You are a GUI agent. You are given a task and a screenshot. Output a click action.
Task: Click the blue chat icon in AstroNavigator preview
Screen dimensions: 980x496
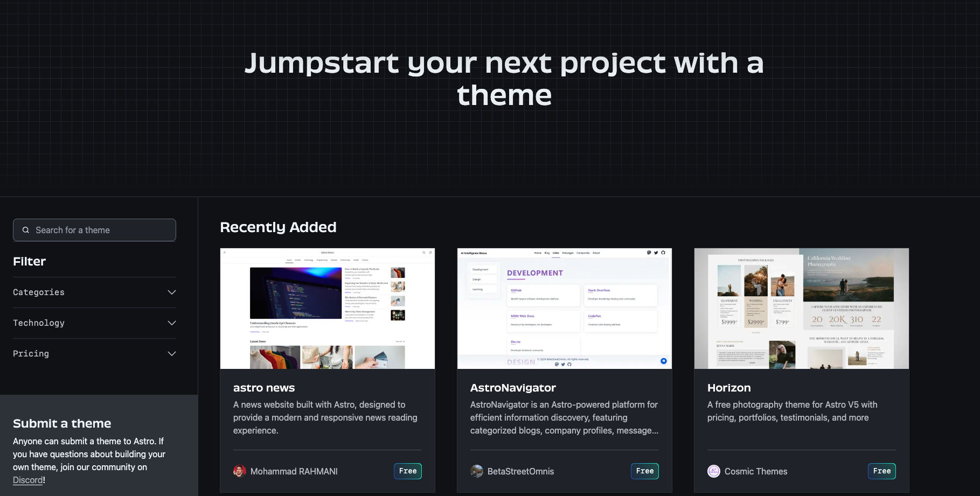664,361
